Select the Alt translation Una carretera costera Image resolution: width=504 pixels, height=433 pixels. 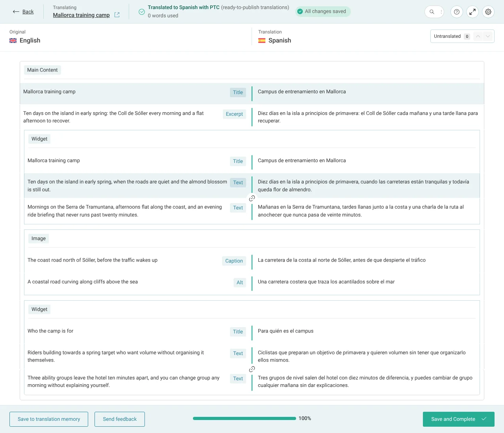[x=326, y=282]
